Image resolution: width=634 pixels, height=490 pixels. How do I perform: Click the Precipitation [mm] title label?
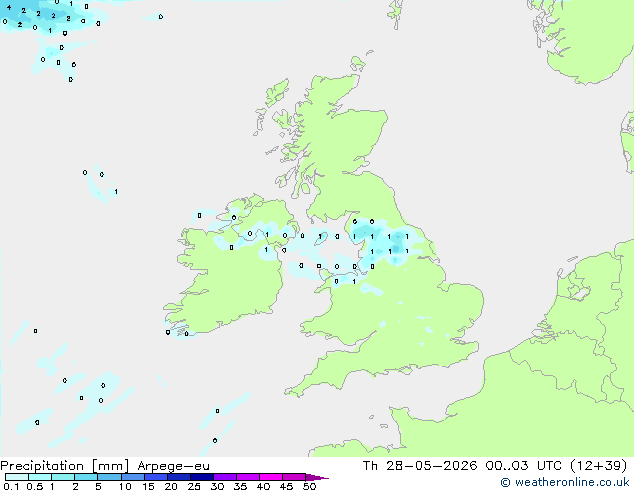(x=65, y=466)
